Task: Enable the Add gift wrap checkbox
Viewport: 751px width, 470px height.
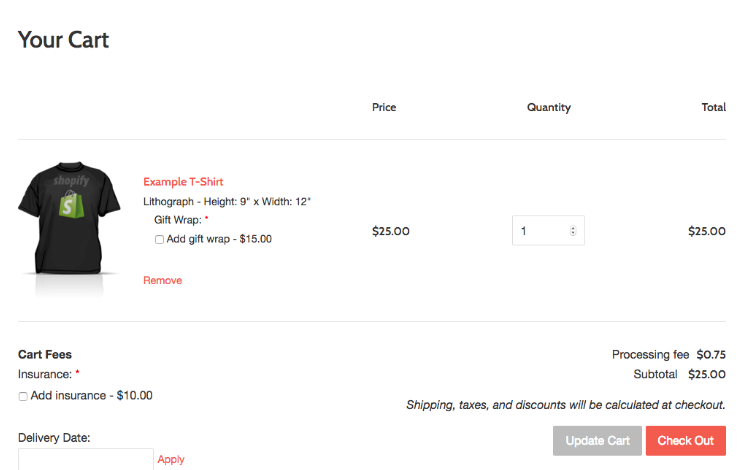Action: 160,240
